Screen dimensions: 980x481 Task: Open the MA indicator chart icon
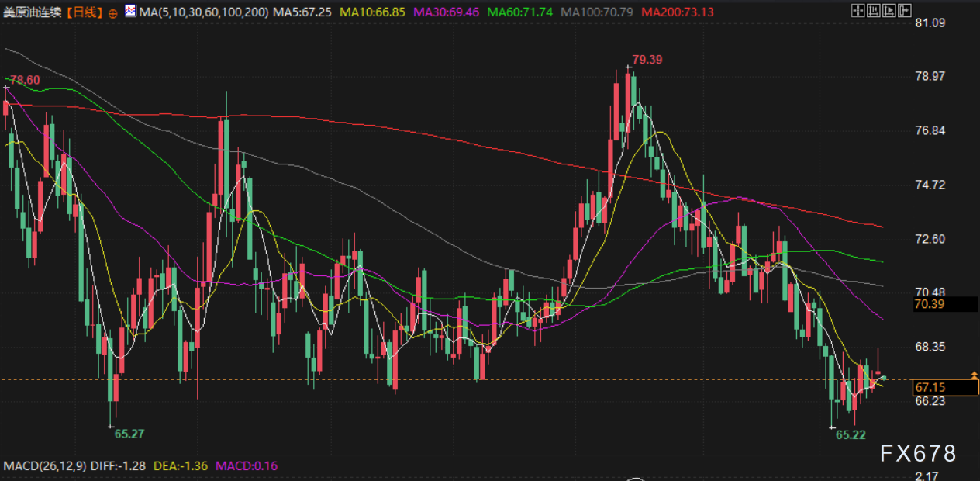[130, 12]
